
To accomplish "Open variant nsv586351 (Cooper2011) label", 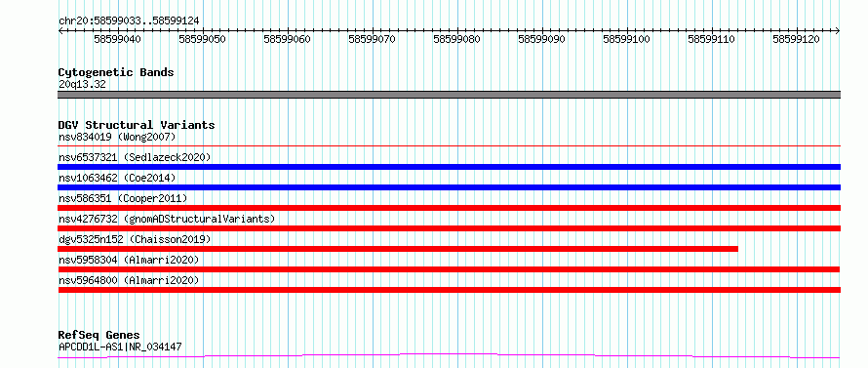I will coord(123,198).
